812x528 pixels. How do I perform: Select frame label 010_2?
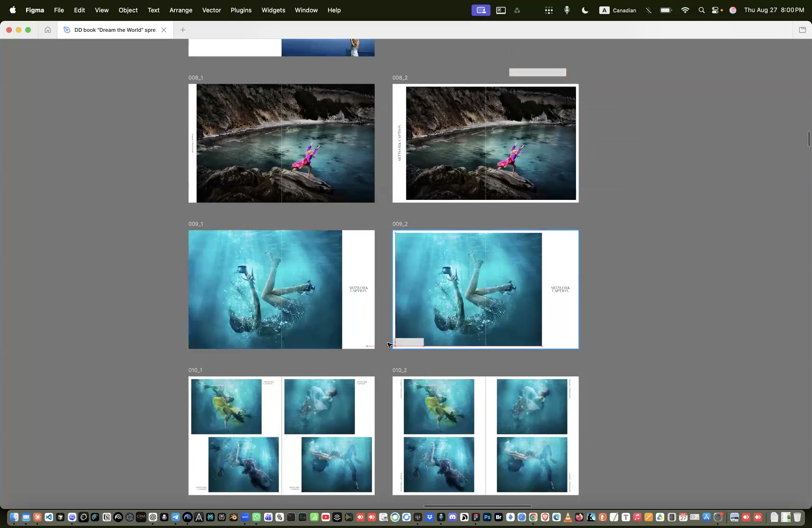coord(399,370)
